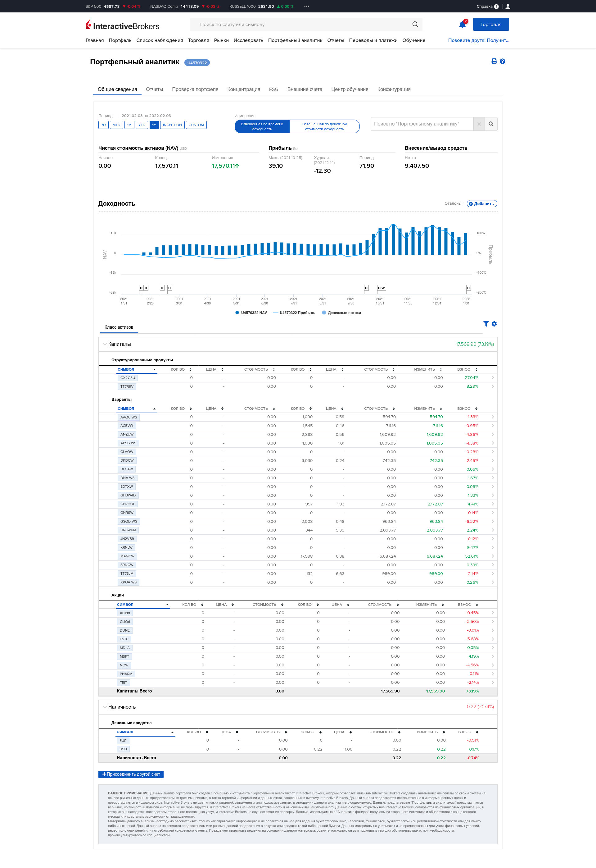The image size is (596, 868).
Task: Open the blue help question-mark icon
Action: coord(502,61)
